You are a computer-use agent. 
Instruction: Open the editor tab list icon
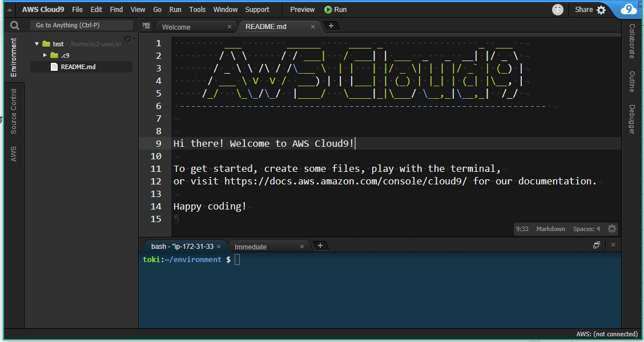pos(146,26)
